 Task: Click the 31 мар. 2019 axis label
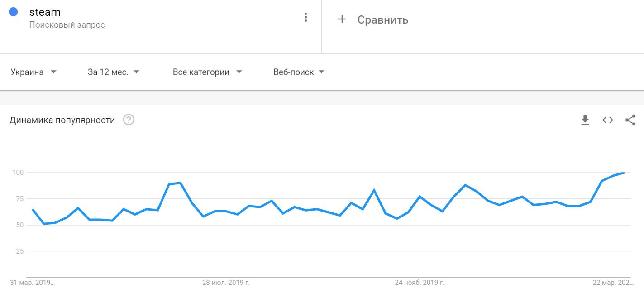(33, 283)
